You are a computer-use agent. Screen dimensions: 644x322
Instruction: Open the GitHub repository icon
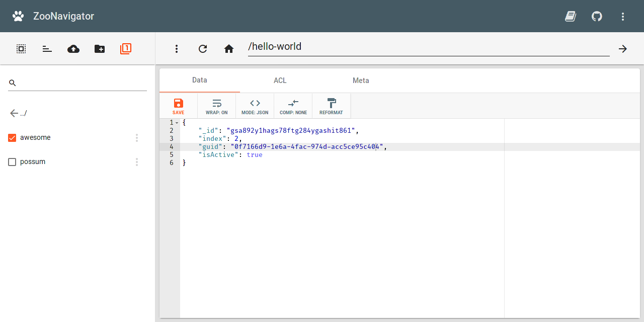tap(597, 16)
